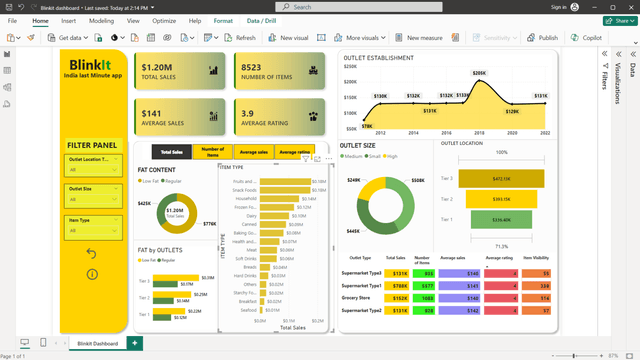The image size is (640, 360).
Task: Open the Outlet Location Type dropdown
Action: coord(93,170)
